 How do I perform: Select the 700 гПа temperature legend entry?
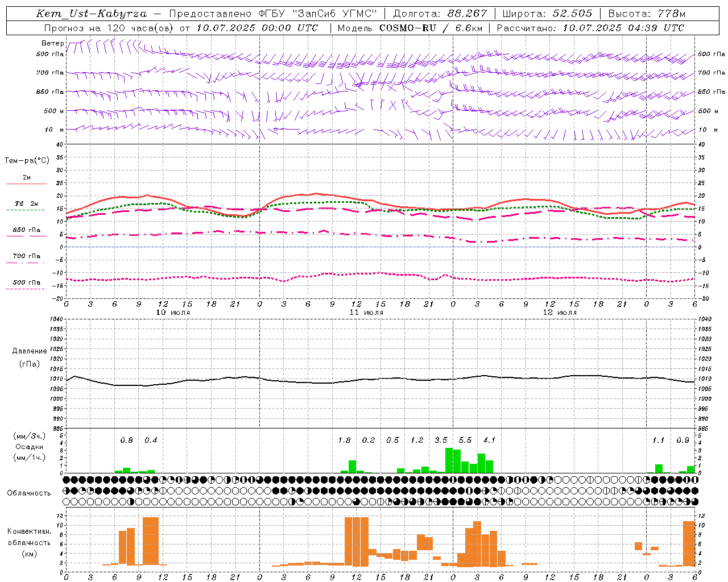(26, 259)
